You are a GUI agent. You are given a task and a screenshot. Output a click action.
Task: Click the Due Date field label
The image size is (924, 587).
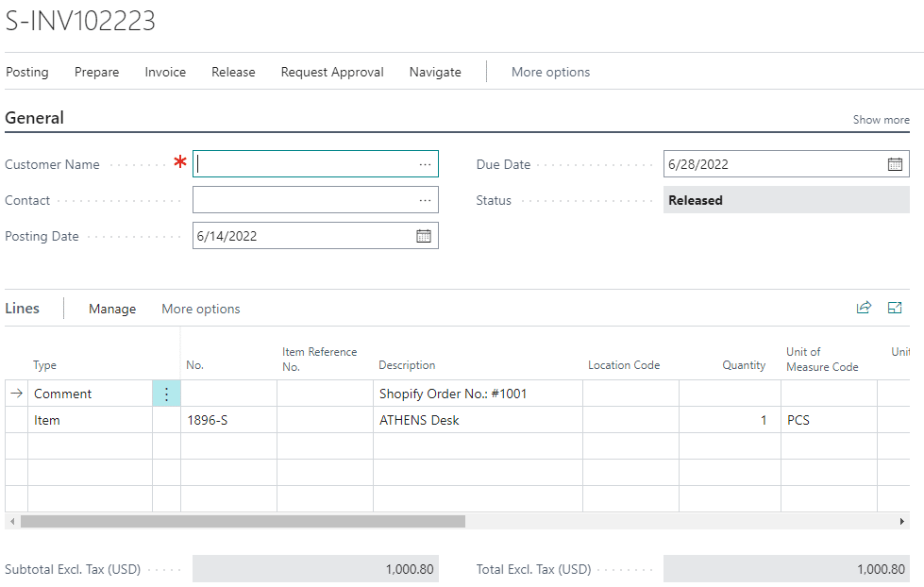pos(503,164)
